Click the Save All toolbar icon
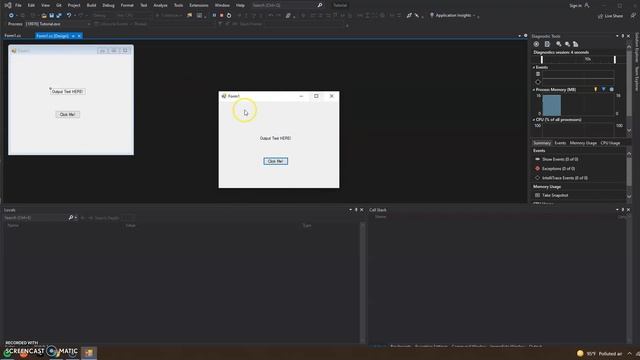 pyautogui.click(x=59, y=16)
